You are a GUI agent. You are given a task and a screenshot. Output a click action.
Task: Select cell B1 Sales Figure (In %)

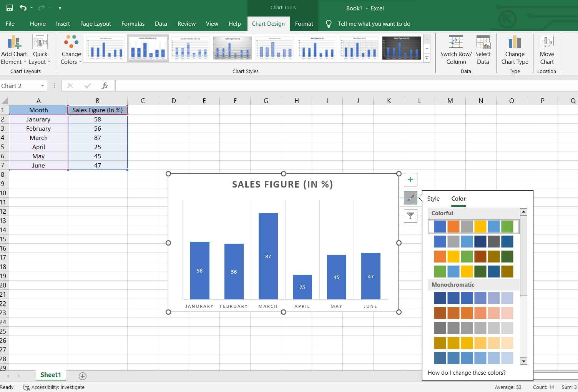point(98,110)
